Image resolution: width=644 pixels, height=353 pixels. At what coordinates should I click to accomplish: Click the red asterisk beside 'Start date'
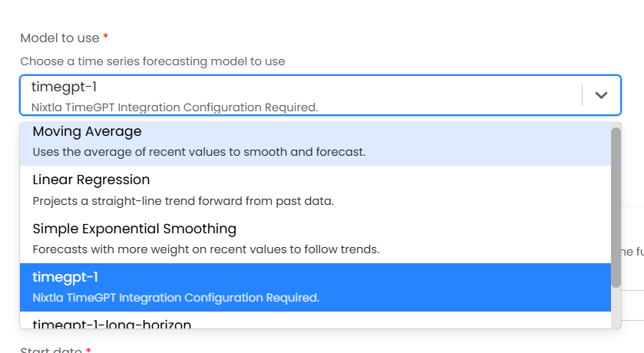88,351
